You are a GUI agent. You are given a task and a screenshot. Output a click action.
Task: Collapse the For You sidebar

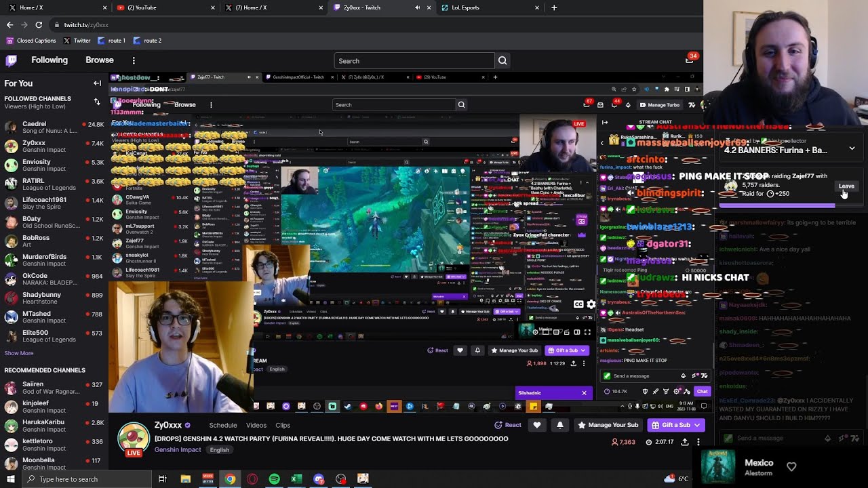pos(97,83)
